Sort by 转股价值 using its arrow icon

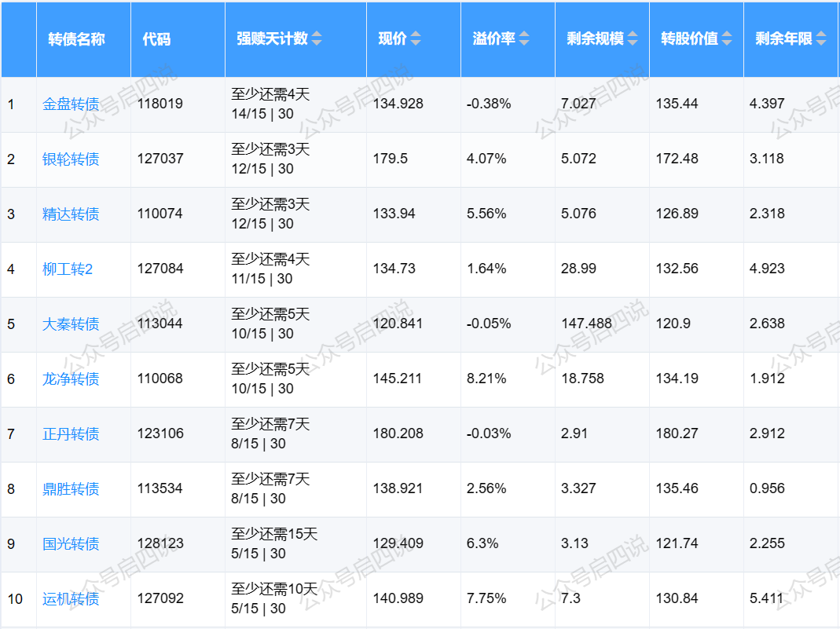click(727, 38)
